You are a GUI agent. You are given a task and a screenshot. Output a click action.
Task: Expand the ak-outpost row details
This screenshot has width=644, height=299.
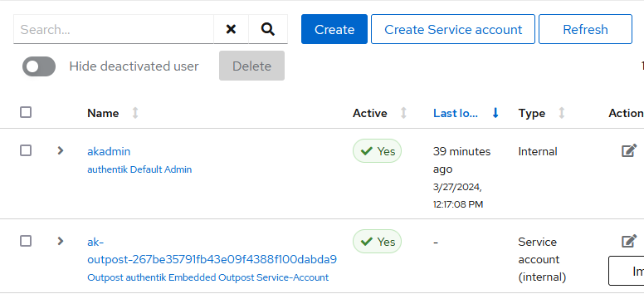(61, 241)
